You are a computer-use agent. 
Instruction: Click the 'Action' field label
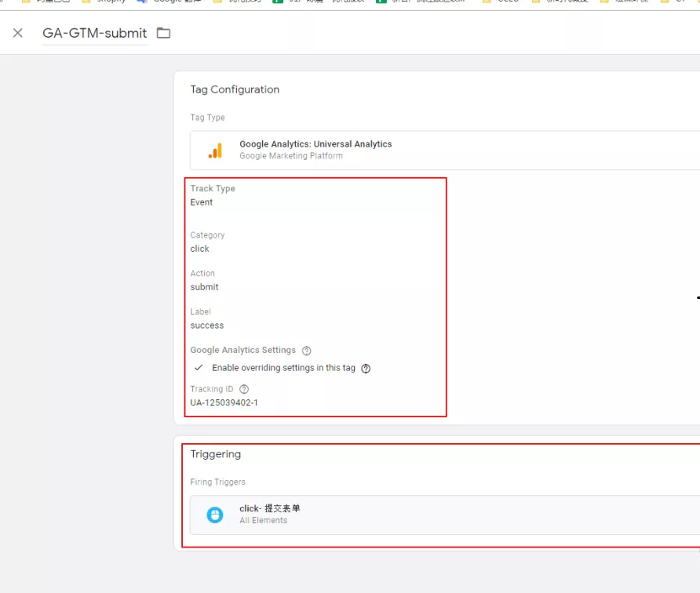click(x=202, y=273)
